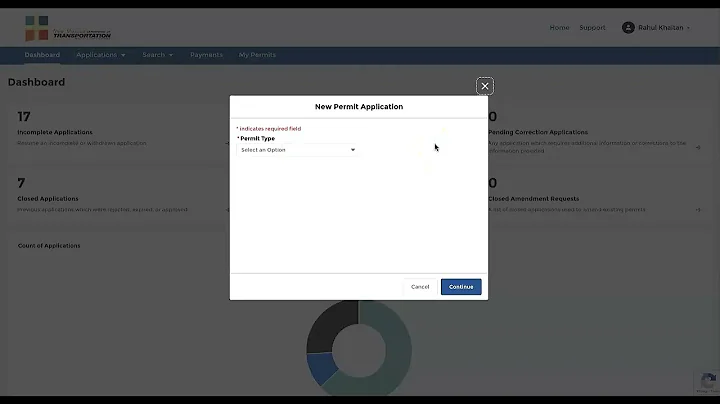The width and height of the screenshot is (720, 404).
Task: Click the number 7 closed count
Action: click(21, 183)
